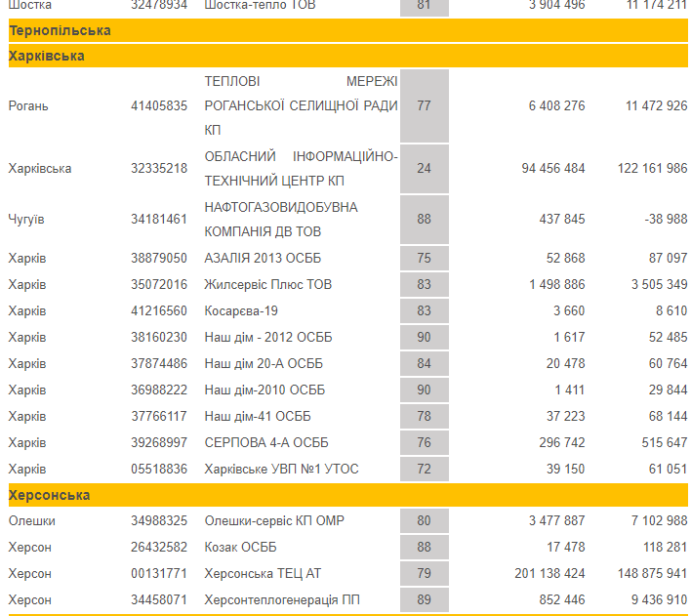The image size is (691, 616).
Task: Click Наш дім 20-А ОСББ
Action: (x=264, y=363)
